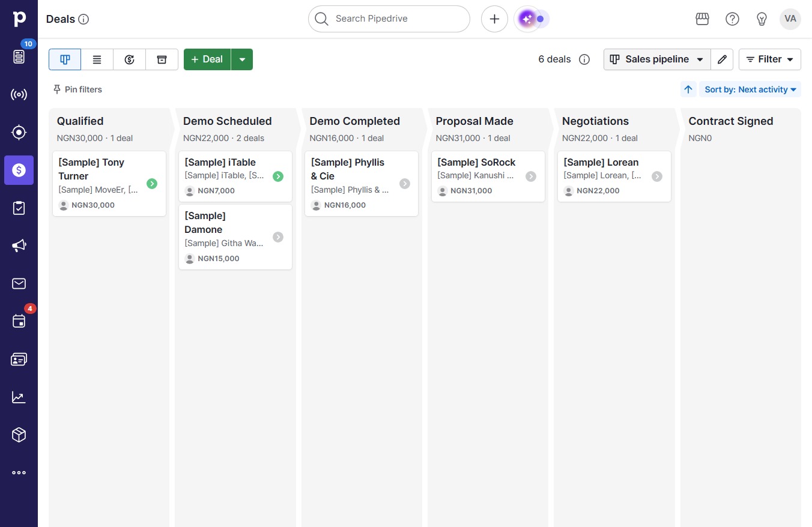Switch to pipeline kanban view
This screenshot has width=812, height=527.
65,59
